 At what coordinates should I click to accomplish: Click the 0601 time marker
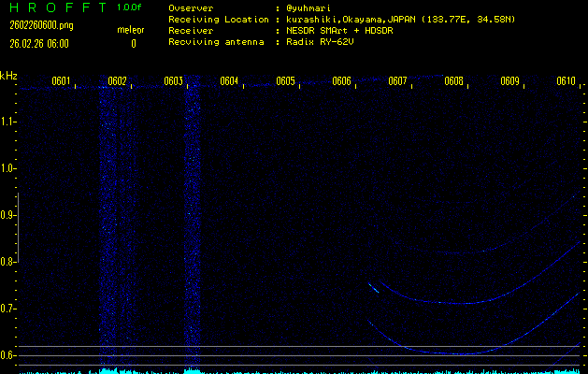pos(61,81)
